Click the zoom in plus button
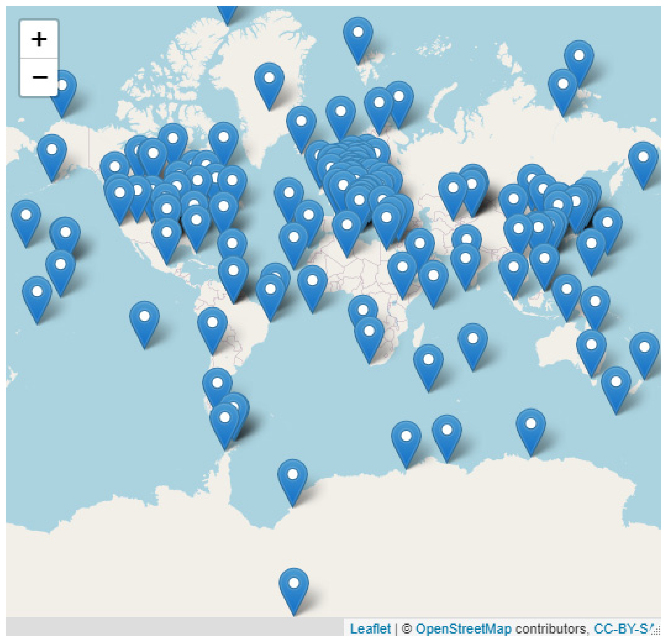The width and height of the screenshot is (667, 644). (39, 39)
